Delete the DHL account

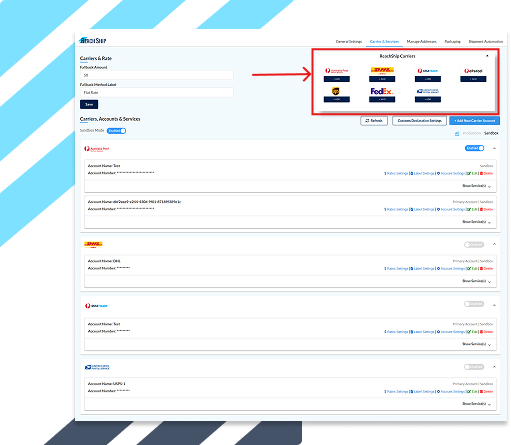coord(486,269)
